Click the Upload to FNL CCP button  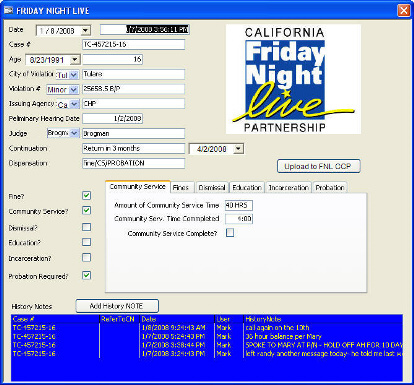coord(319,166)
